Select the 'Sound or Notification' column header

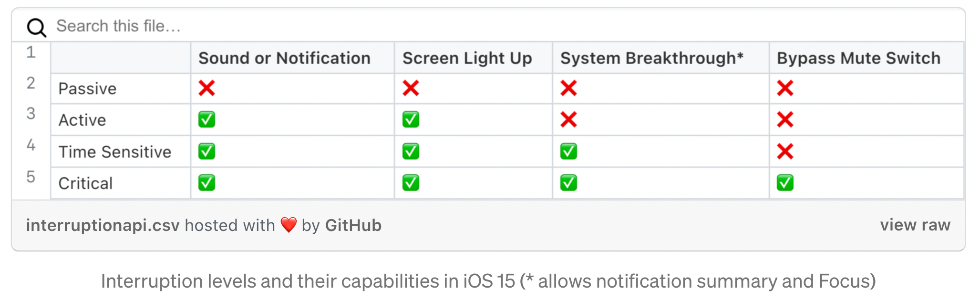(x=284, y=58)
